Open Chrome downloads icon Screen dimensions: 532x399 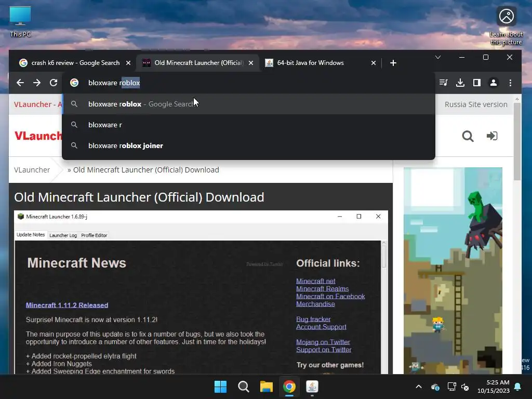click(x=460, y=83)
